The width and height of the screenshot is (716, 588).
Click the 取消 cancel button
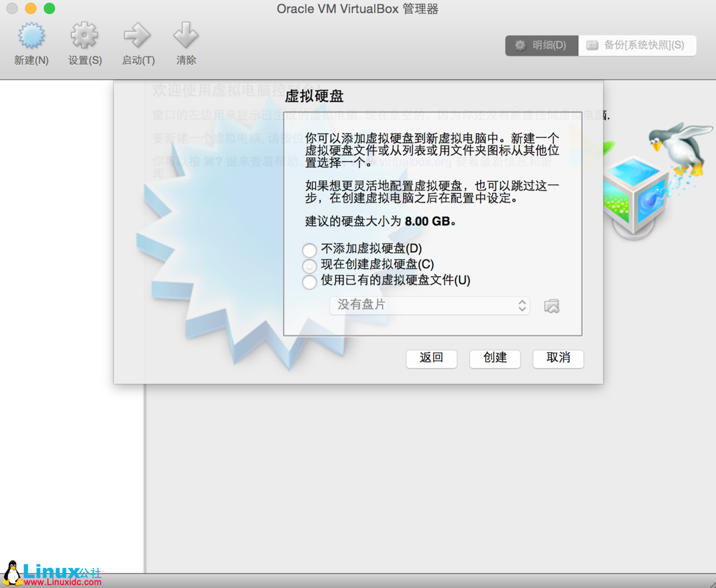[x=558, y=358]
